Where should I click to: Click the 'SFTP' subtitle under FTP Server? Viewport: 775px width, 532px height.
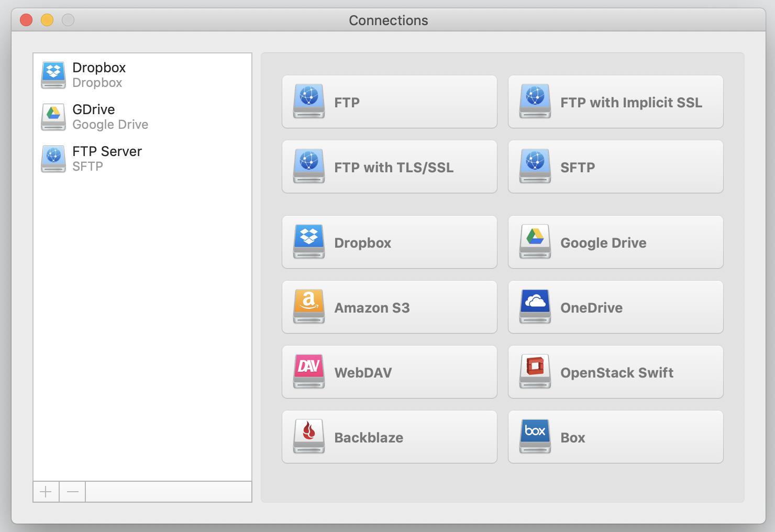tap(87, 166)
